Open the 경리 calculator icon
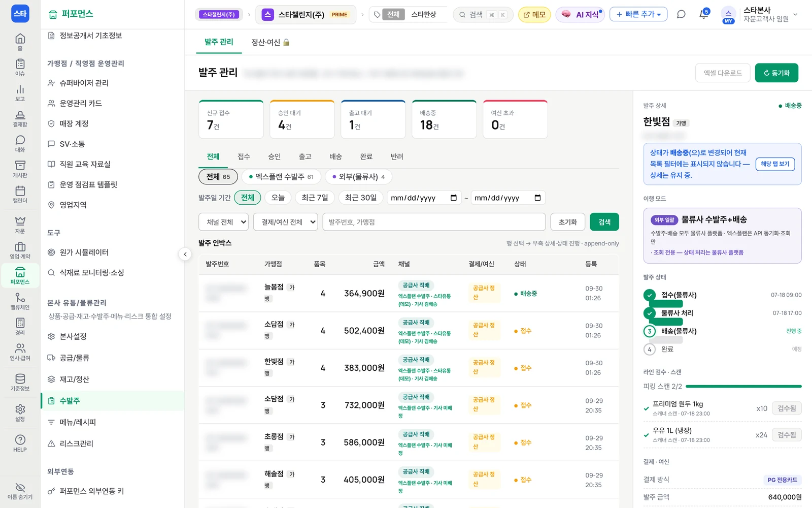Viewport: 812px width, 508px height. point(20,326)
